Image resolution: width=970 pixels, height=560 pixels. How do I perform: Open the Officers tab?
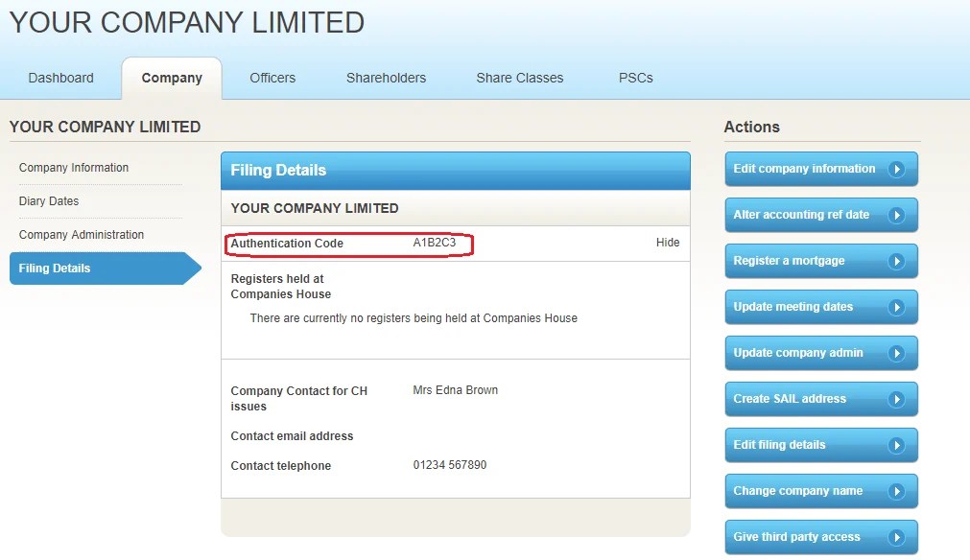point(272,78)
